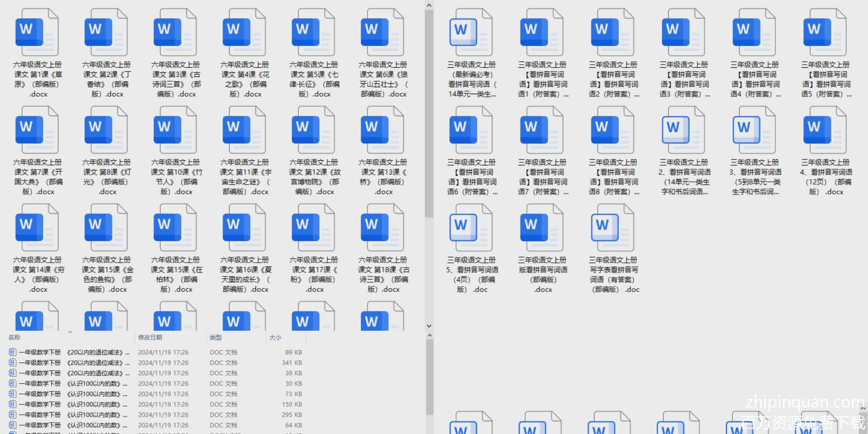Click the 大小 column header
The height and width of the screenshot is (434, 868).
(x=275, y=337)
